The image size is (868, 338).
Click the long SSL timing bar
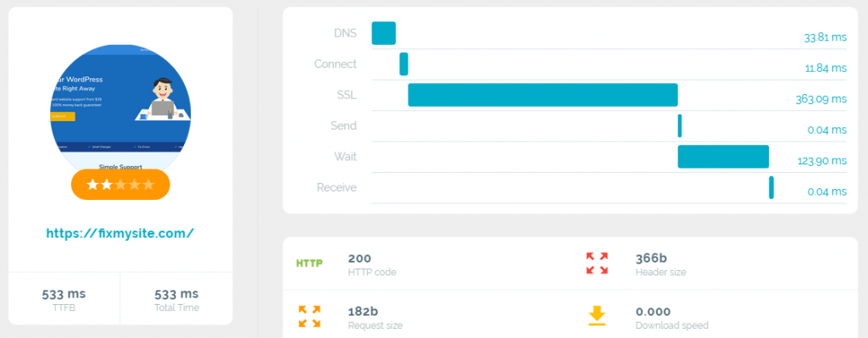pos(543,95)
